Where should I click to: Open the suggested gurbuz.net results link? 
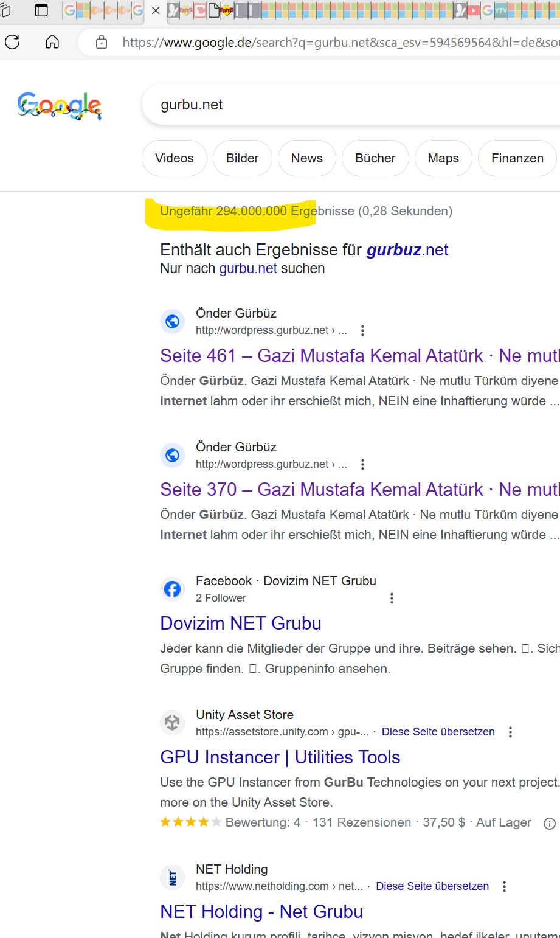(x=407, y=250)
